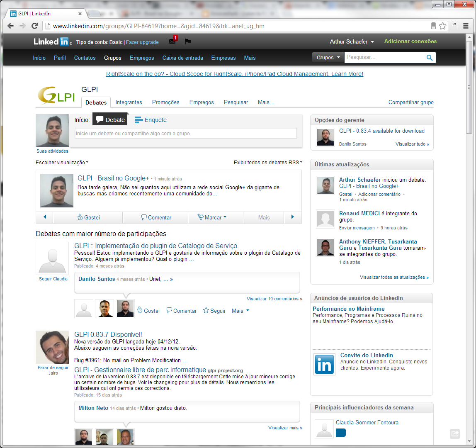Click the LinkedIn logo in header

tap(52, 41)
